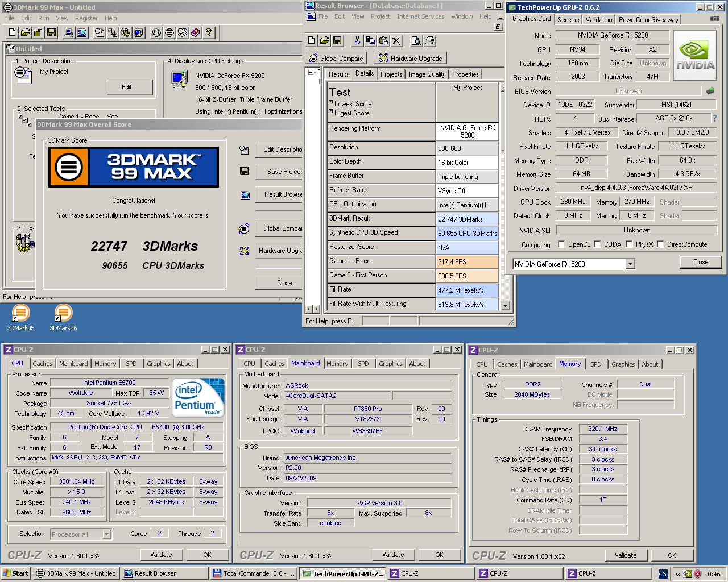728x582 pixels.
Task: Collapse tree node in Result Browser
Action: click(x=311, y=72)
